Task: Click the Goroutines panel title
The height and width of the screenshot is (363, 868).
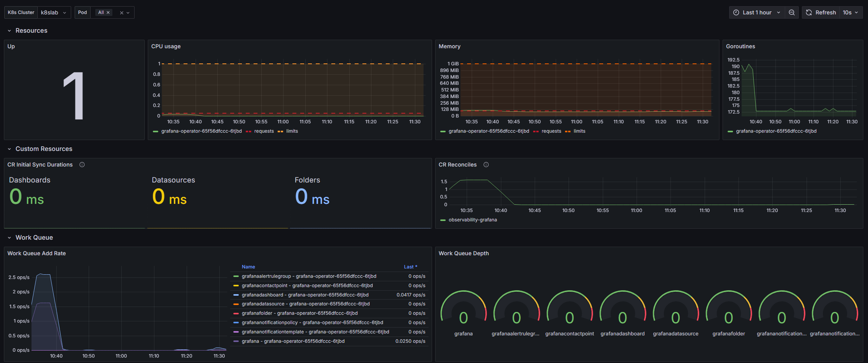Action: 740,46
